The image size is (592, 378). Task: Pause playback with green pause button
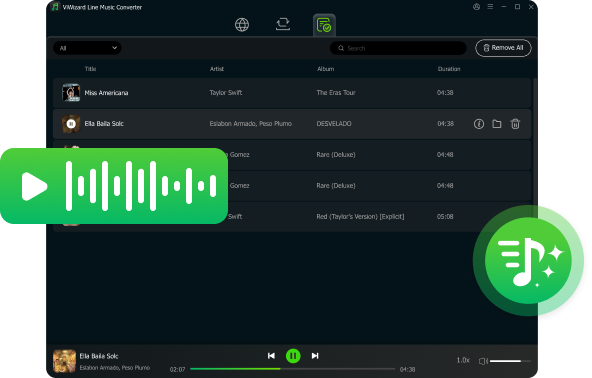point(293,356)
